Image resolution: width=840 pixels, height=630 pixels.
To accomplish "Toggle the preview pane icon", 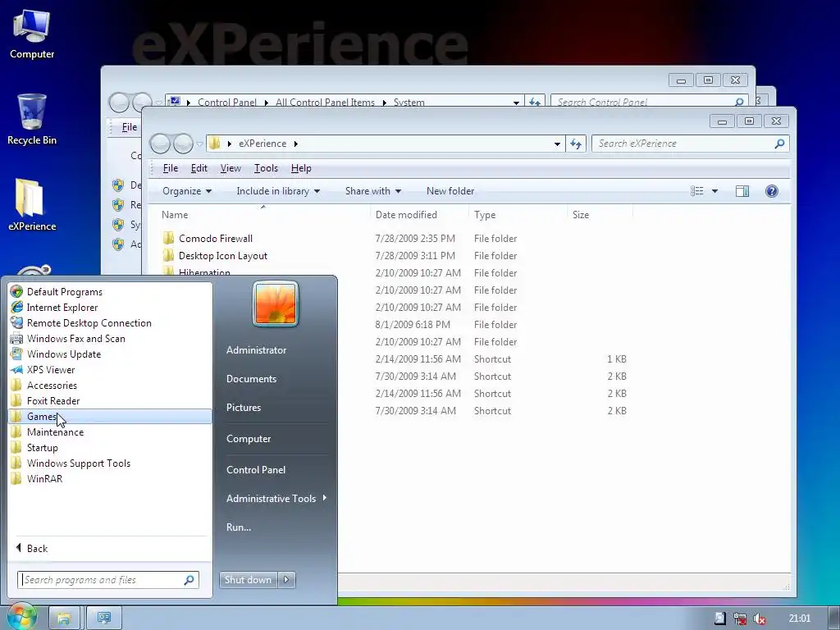I will (x=742, y=191).
